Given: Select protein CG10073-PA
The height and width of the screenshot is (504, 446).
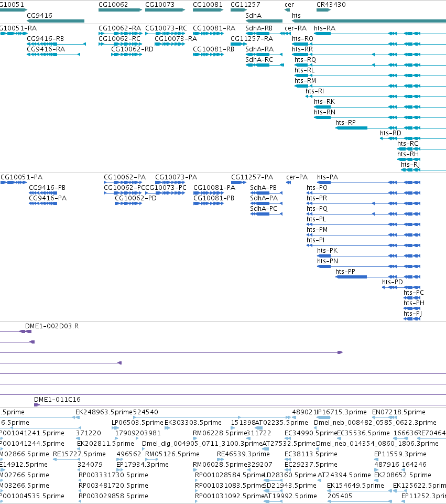Looking at the screenshot, I should pyautogui.click(x=176, y=177).
